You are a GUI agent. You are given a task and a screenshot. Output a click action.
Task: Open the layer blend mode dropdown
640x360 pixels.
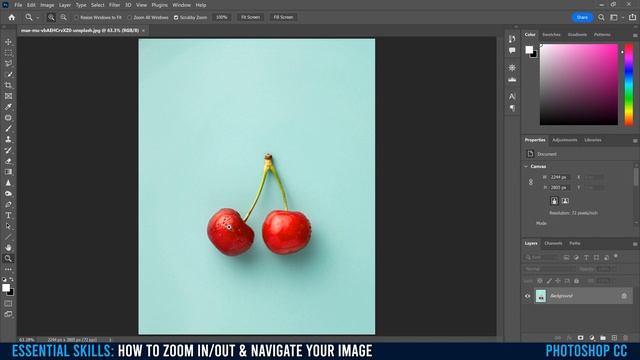[549, 269]
